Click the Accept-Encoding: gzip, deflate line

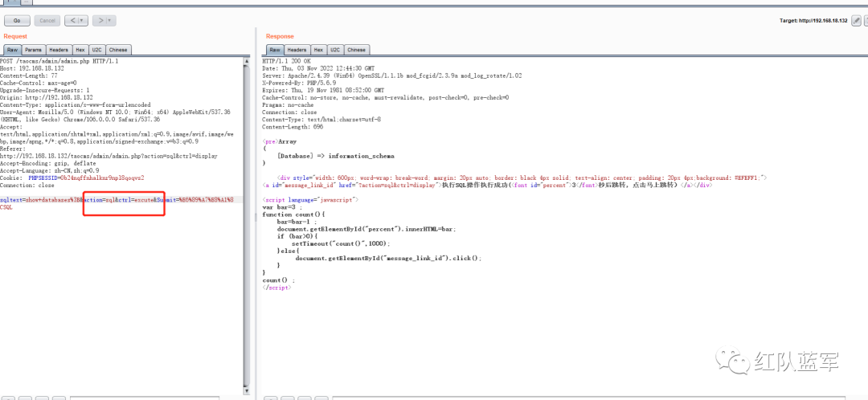click(48, 163)
